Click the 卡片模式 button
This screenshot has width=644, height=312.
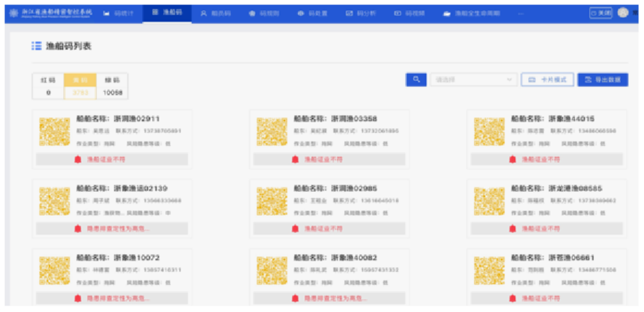(x=547, y=80)
